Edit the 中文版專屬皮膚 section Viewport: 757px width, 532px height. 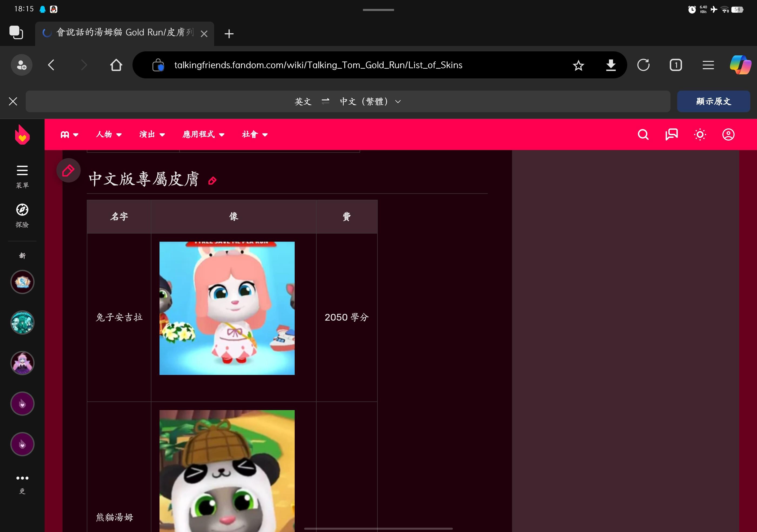point(212,181)
